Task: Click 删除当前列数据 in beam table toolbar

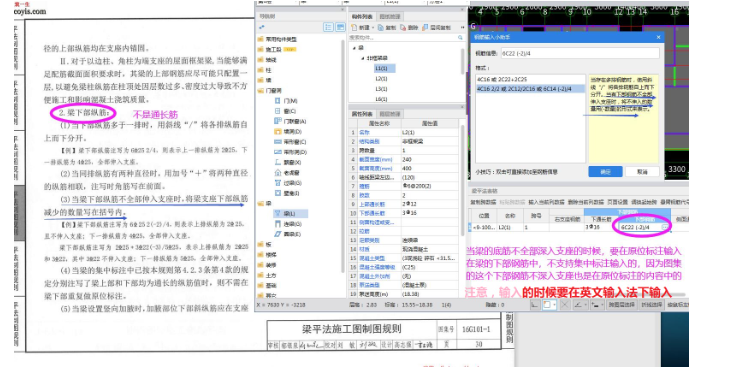Action: pos(585,202)
